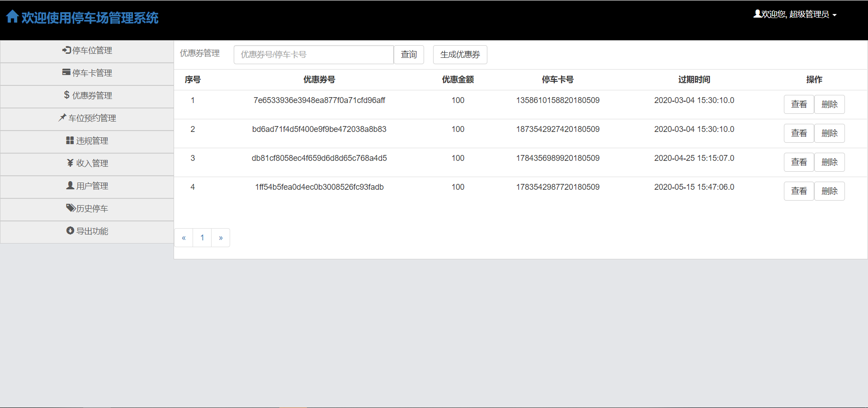
Task: View coupon row 1 with 查看
Action: coord(799,104)
